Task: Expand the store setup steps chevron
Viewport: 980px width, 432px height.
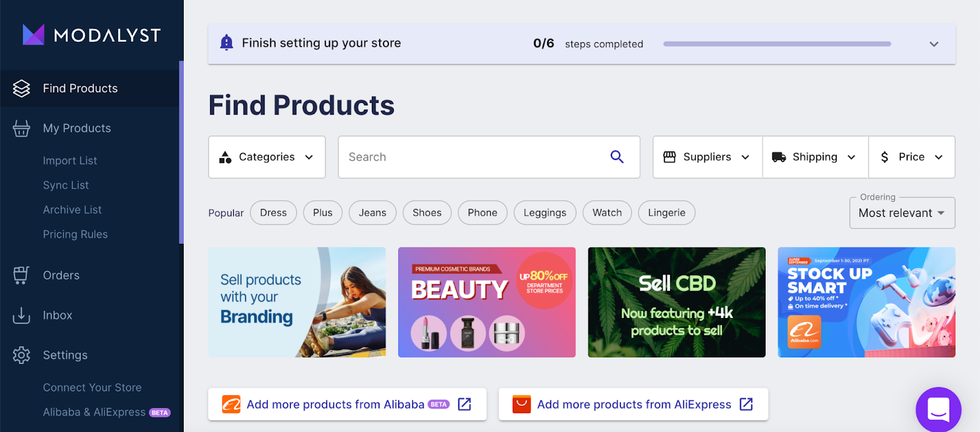Action: 933,44
